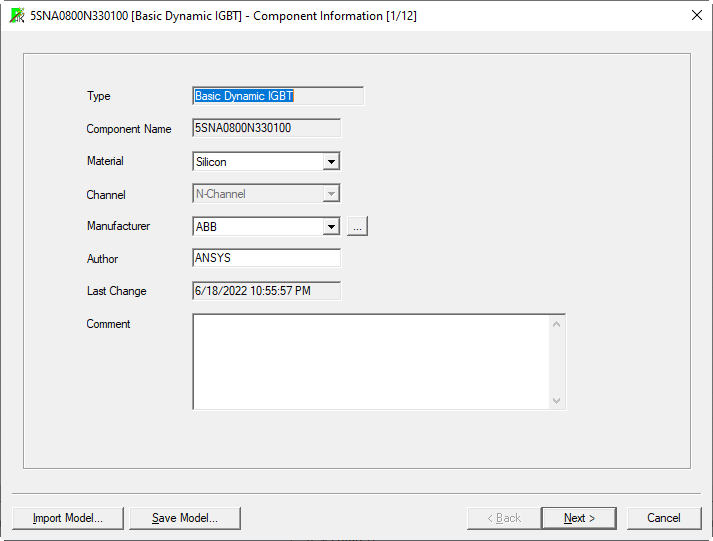Viewport: 713px width, 541px height.
Task: Close the Component Information dialog
Action: click(x=697, y=15)
